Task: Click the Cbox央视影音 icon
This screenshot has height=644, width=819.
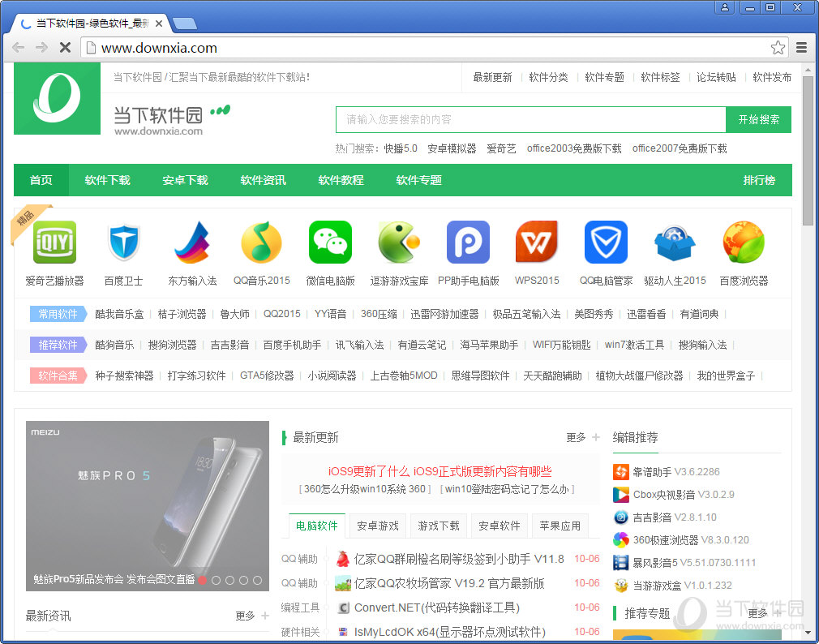Action: (x=621, y=495)
